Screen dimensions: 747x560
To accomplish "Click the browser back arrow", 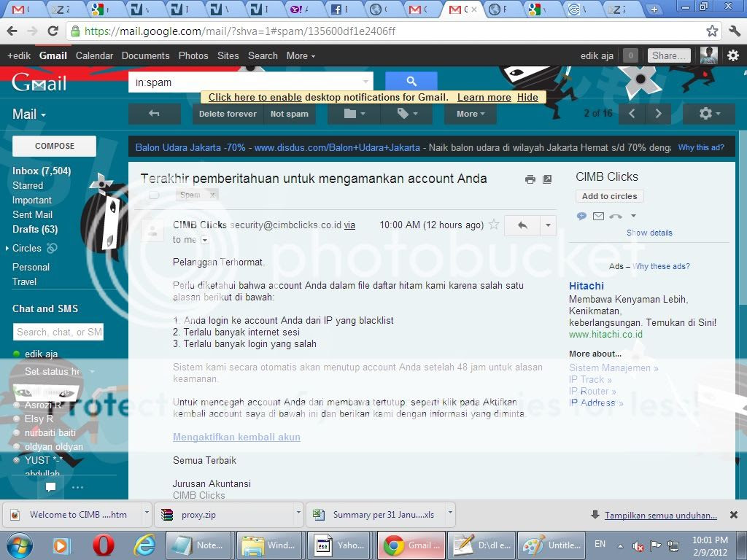I will coord(12,31).
